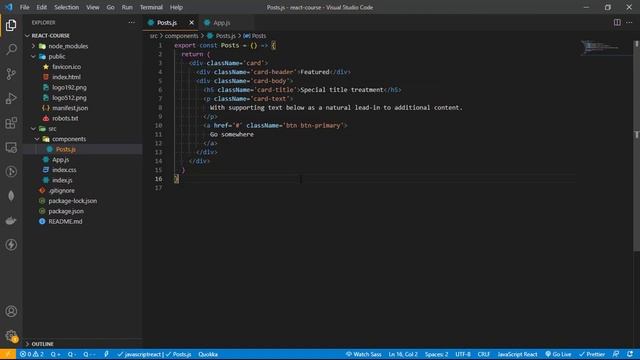Open the Selection menu
This screenshot has height=360, width=640.
67,7
